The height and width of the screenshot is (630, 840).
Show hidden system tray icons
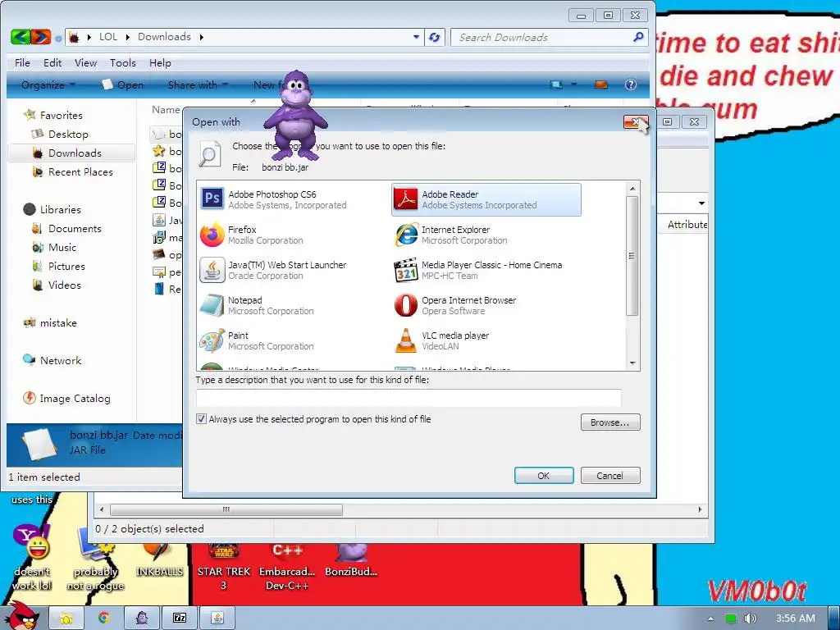710,619
